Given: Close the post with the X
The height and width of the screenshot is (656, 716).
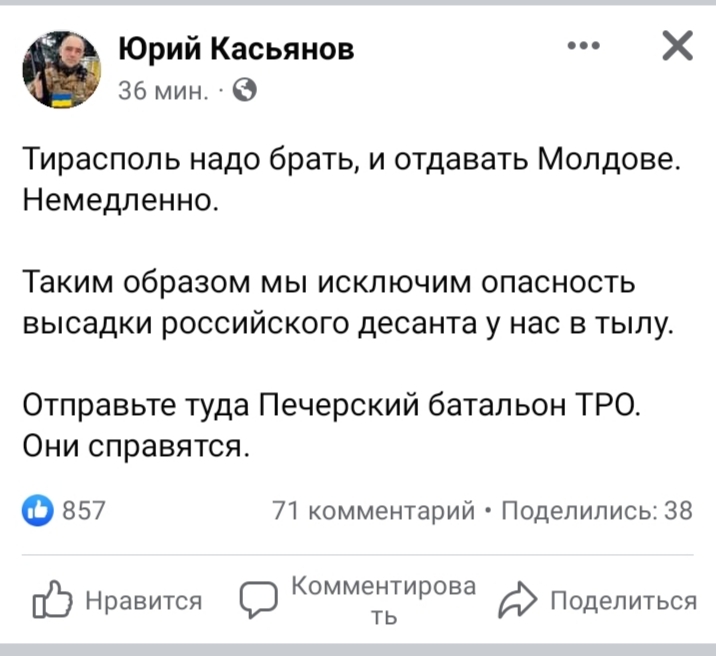Looking at the screenshot, I should [x=676, y=46].
